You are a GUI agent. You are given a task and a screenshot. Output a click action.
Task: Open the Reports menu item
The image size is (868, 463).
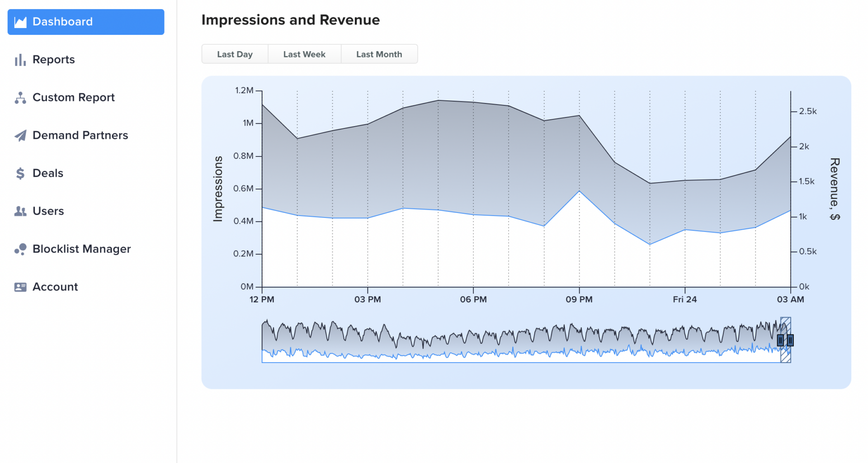coord(53,60)
